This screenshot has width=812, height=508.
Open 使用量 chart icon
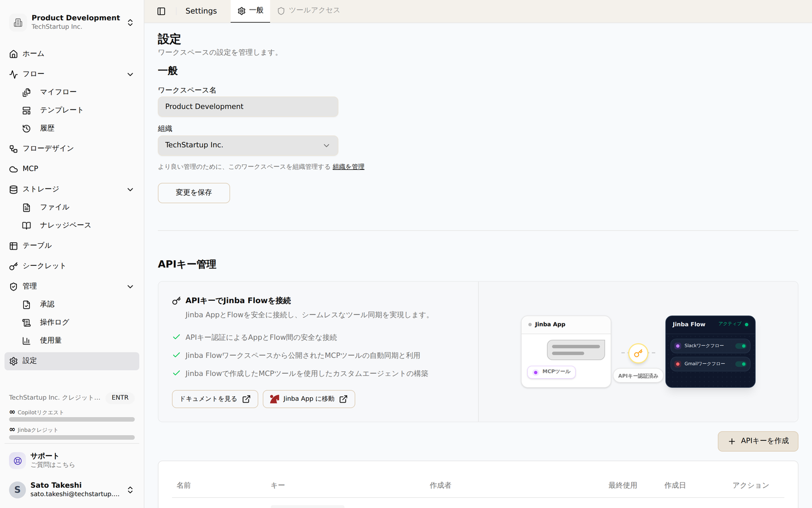click(27, 341)
